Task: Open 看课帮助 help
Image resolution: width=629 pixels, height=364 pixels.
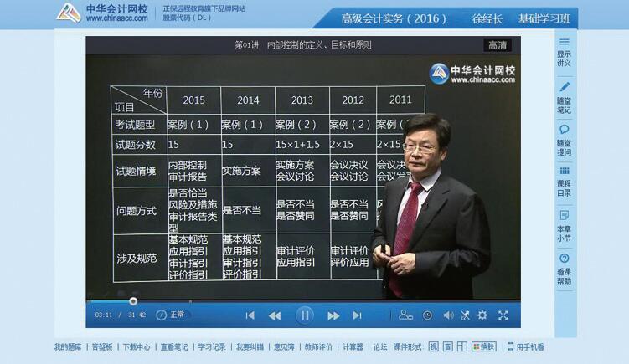Action: [x=565, y=269]
